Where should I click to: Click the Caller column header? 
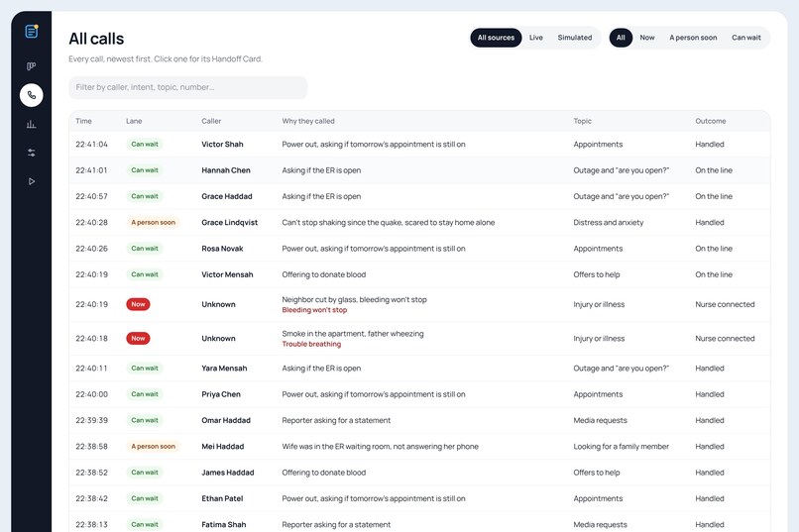211,121
